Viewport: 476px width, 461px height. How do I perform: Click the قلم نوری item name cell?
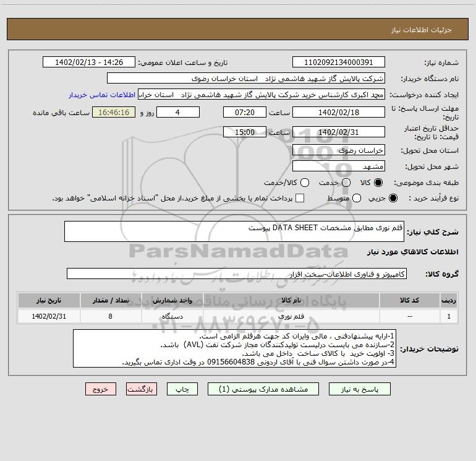click(x=291, y=316)
